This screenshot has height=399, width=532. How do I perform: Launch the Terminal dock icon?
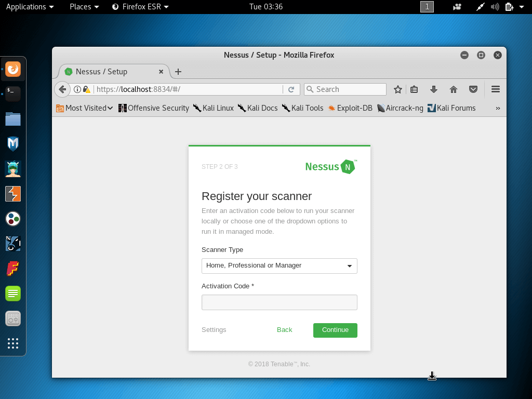13,94
